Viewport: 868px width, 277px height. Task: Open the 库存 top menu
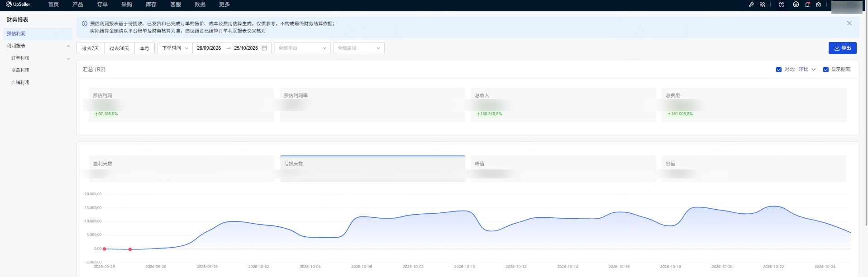tap(151, 5)
